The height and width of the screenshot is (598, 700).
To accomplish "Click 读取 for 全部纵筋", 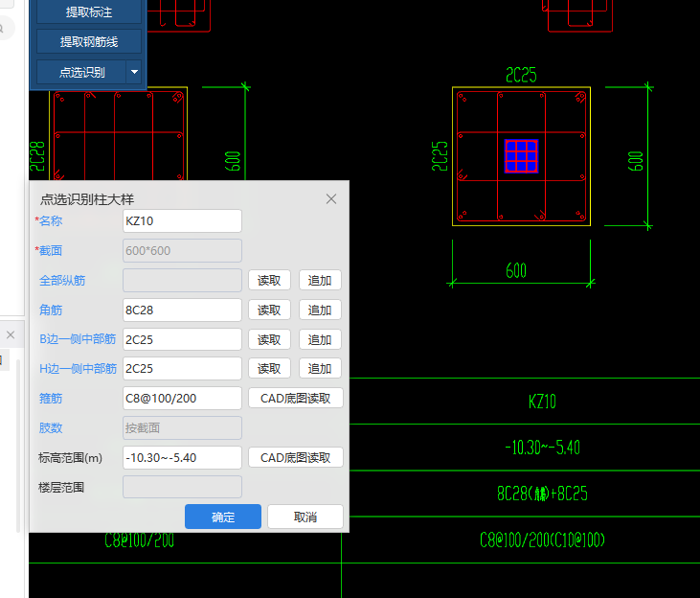I will click(x=269, y=280).
